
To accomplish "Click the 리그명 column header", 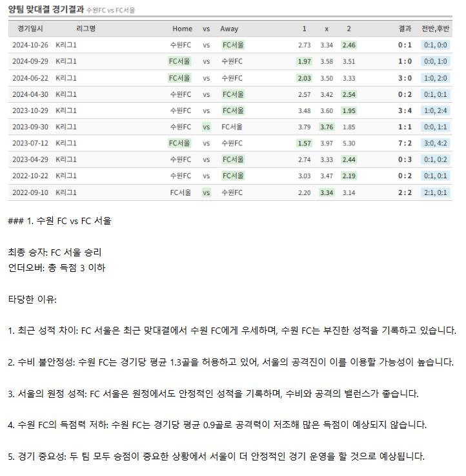I will [86, 29].
